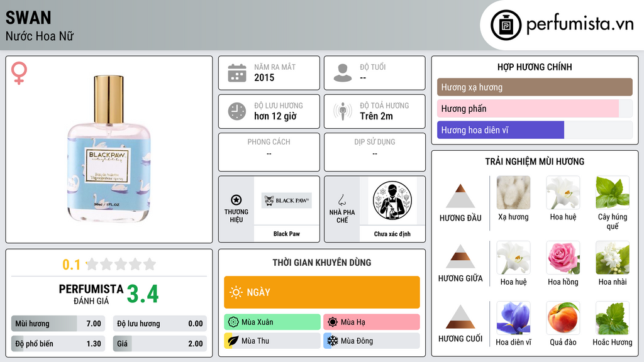Click the Hương cuối pyramid icon
Viewport: 644px width, 362px height.
pyautogui.click(x=460, y=317)
